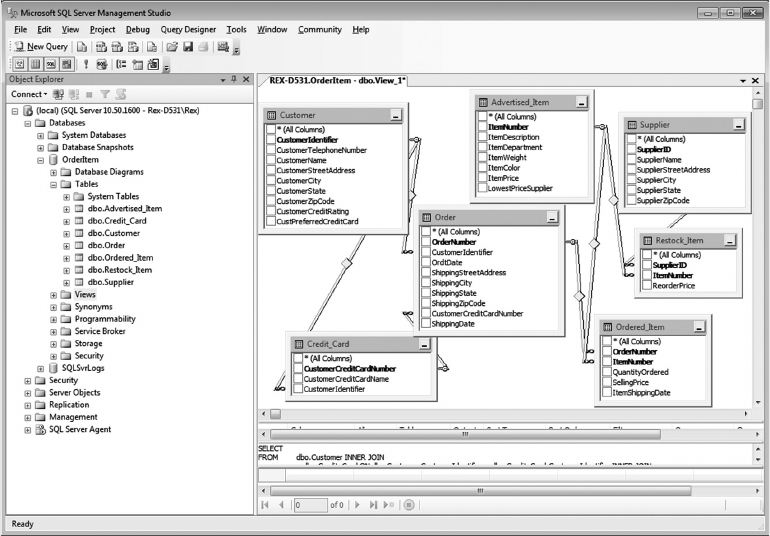Open the Tools menu

coord(236,29)
